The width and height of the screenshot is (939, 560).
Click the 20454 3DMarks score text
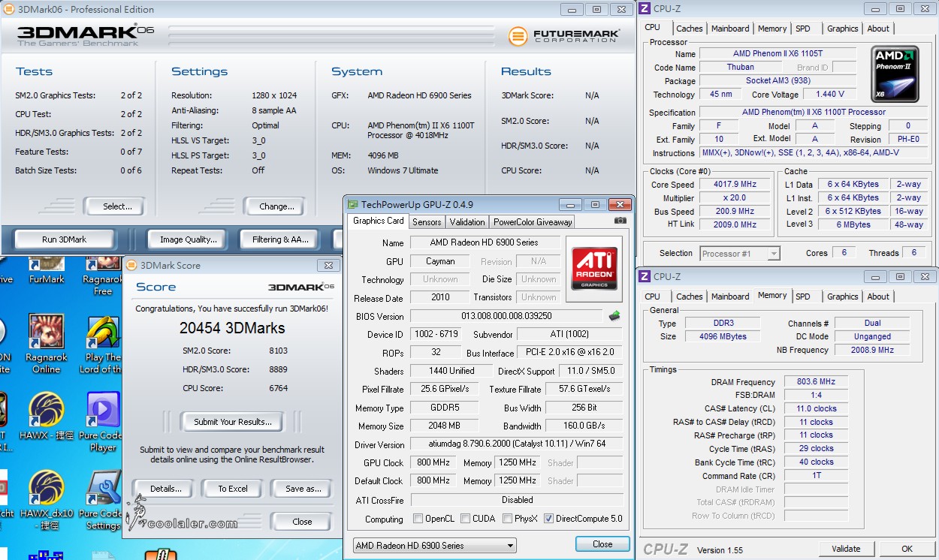coord(232,328)
